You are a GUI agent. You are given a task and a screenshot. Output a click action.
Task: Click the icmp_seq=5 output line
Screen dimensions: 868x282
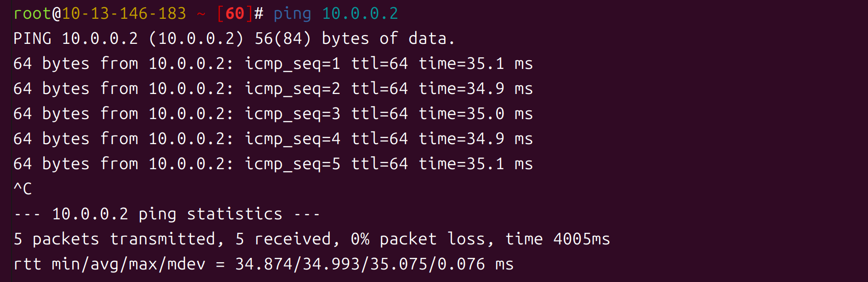click(273, 164)
